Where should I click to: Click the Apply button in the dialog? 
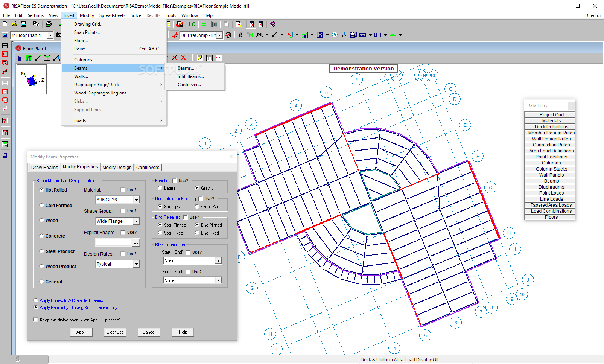coord(81,332)
